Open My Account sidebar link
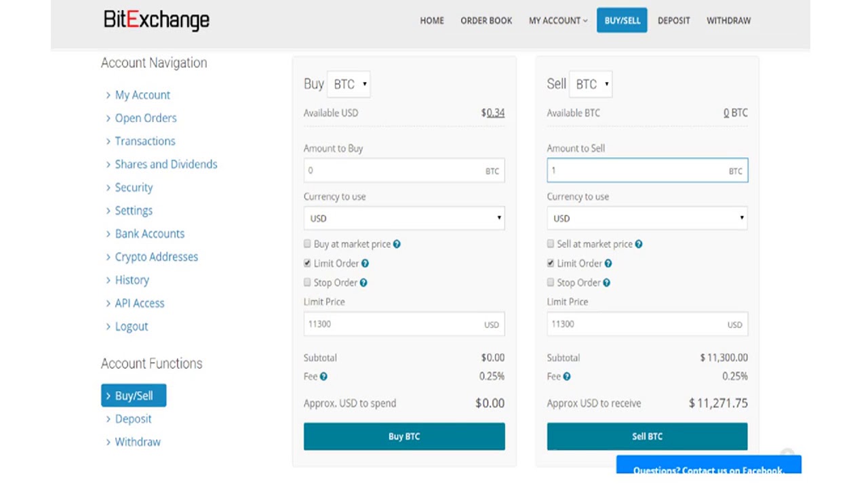 coord(142,95)
